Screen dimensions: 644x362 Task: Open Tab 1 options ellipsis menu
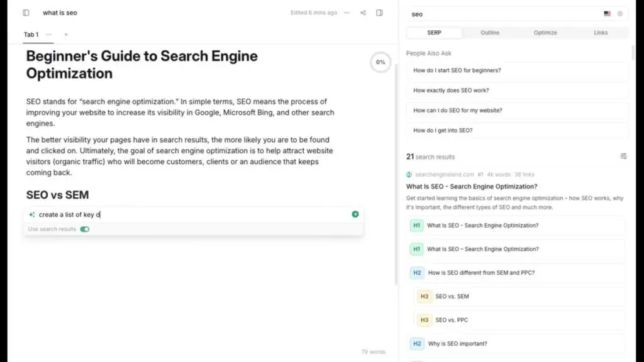pos(49,35)
